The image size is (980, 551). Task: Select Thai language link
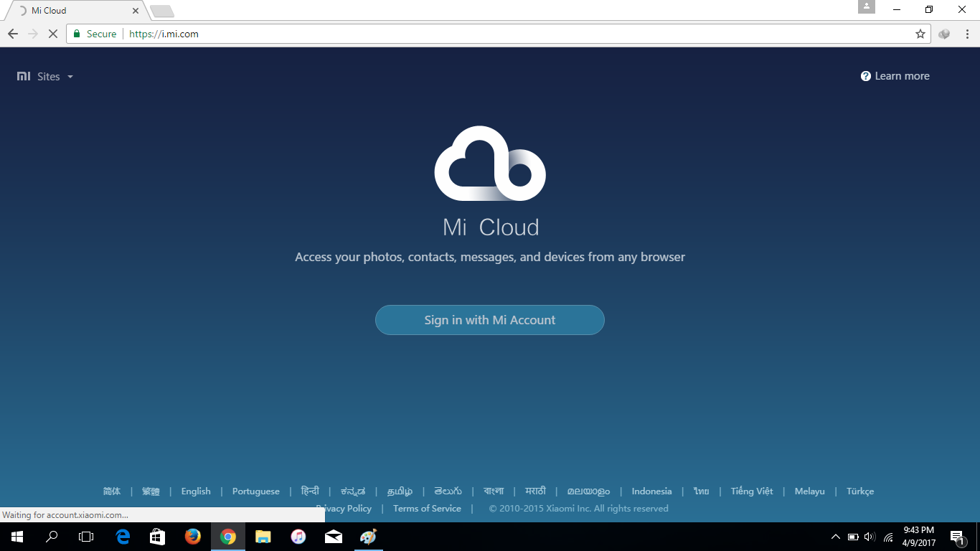click(701, 491)
